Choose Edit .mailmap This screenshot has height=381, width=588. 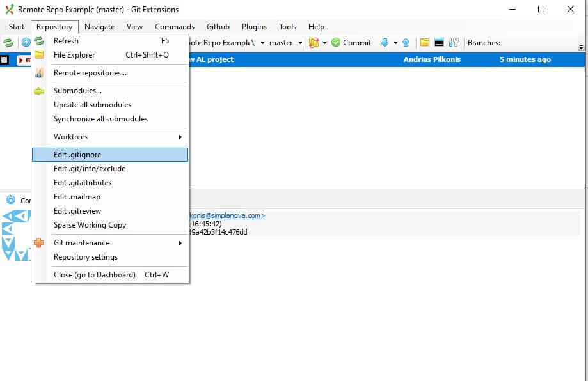point(110,197)
